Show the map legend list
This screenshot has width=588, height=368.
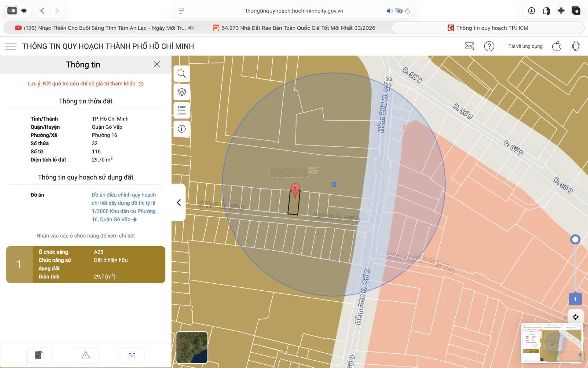pos(182,110)
